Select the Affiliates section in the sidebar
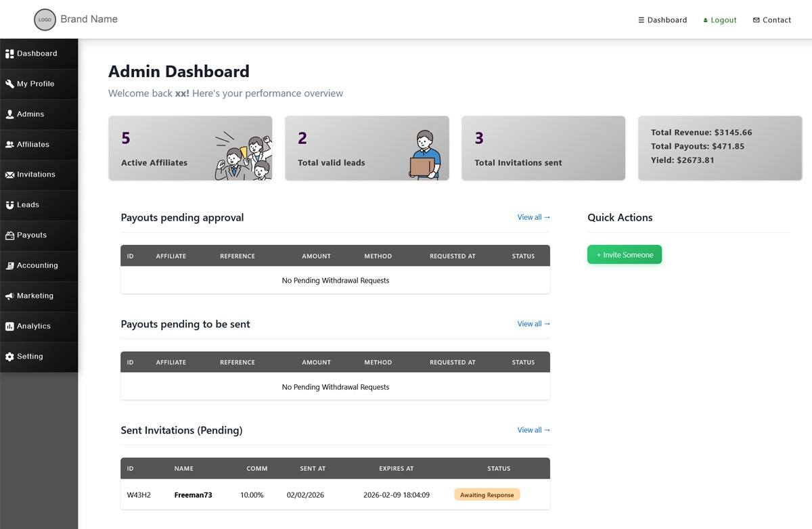The height and width of the screenshot is (529, 812). (x=9, y=144)
